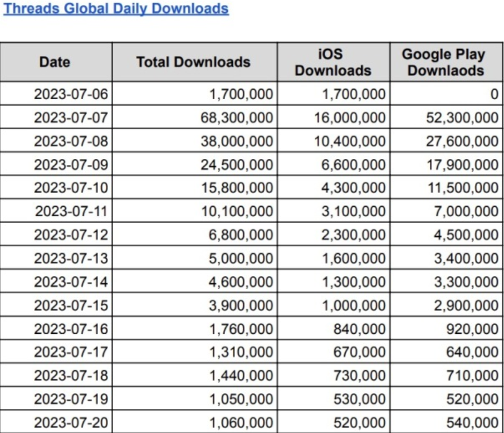The image size is (504, 433).
Task: Select the 2023-07-15 date cell
Action: pyautogui.click(x=56, y=305)
